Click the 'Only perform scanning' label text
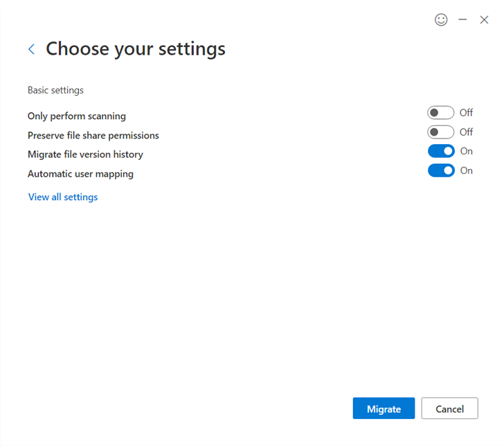The width and height of the screenshot is (504, 446). click(76, 116)
